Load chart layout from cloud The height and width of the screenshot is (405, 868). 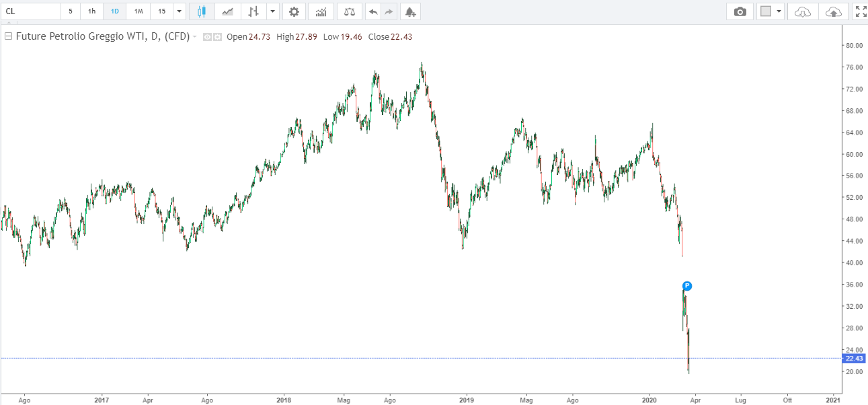(803, 11)
